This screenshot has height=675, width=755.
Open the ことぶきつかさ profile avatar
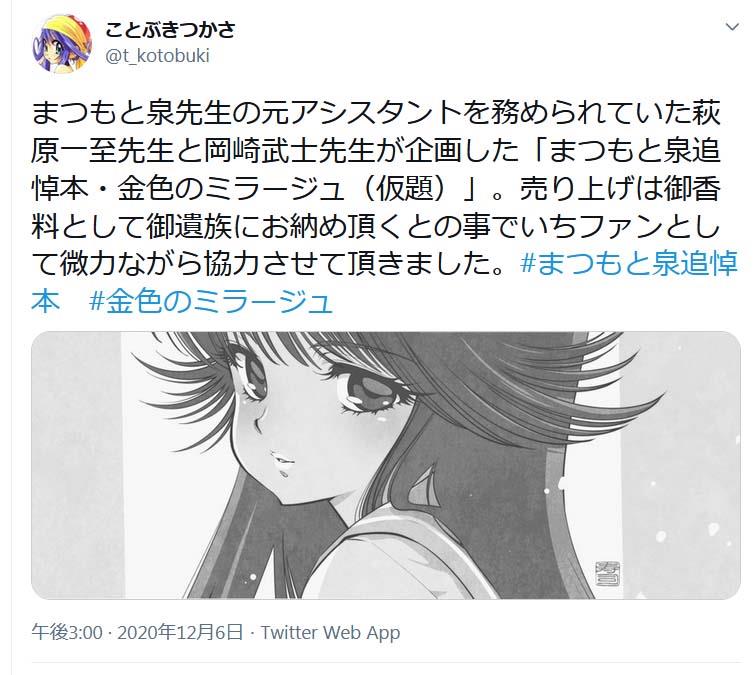coord(62,43)
